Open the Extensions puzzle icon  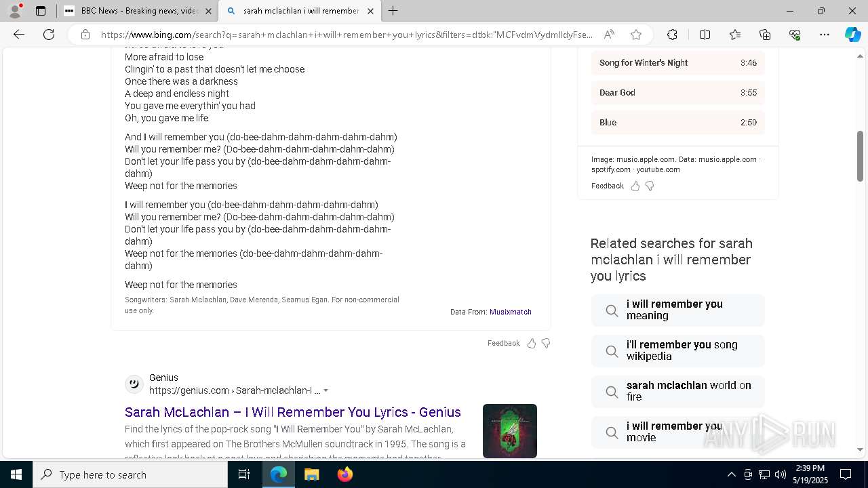(x=672, y=35)
